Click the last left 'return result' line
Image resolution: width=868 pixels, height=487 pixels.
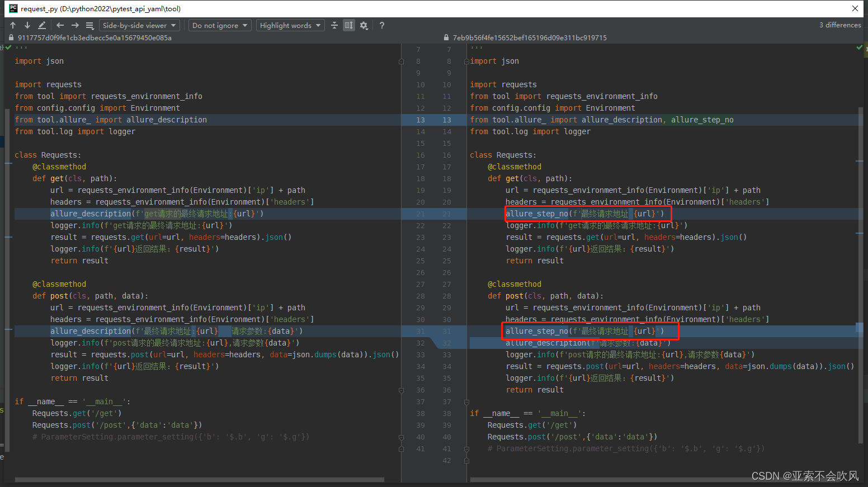click(x=79, y=378)
